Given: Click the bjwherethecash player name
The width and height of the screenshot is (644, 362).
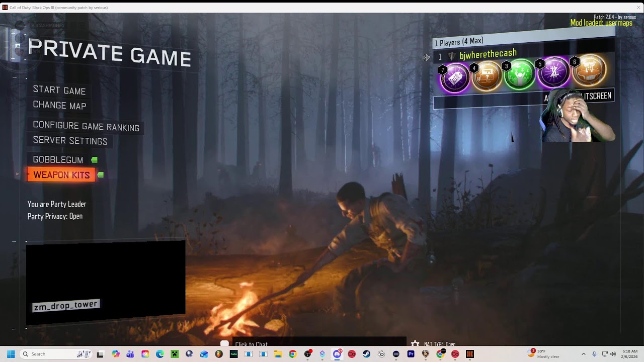Looking at the screenshot, I should coord(488,54).
